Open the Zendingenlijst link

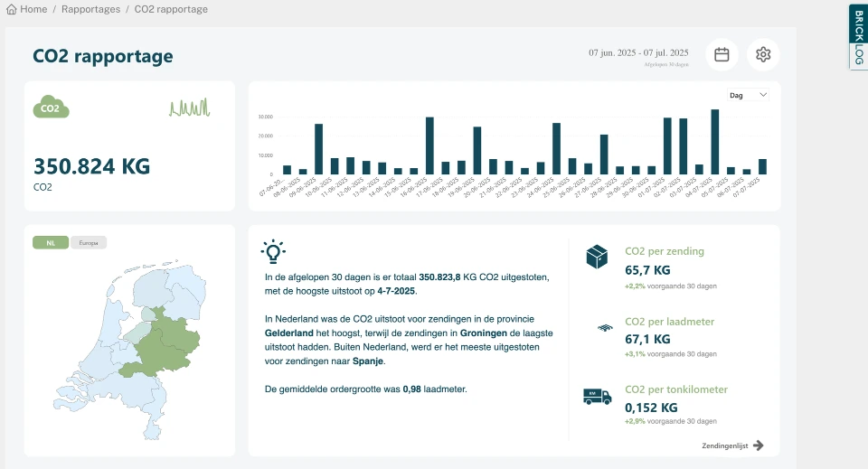coord(732,446)
